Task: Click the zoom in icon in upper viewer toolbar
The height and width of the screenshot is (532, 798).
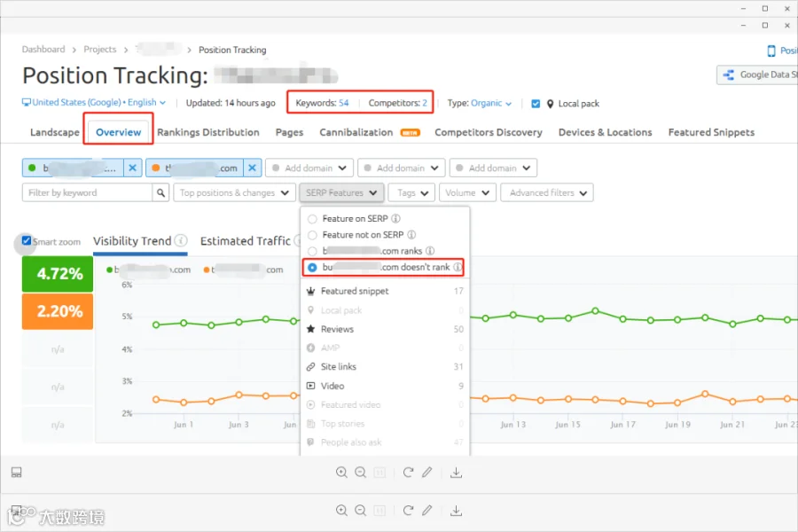Action: 341,473
